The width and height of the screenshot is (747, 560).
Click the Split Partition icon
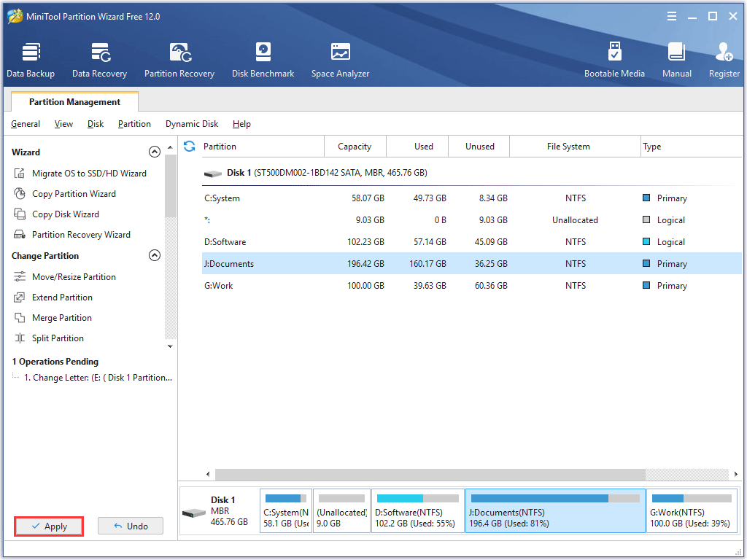(x=20, y=338)
